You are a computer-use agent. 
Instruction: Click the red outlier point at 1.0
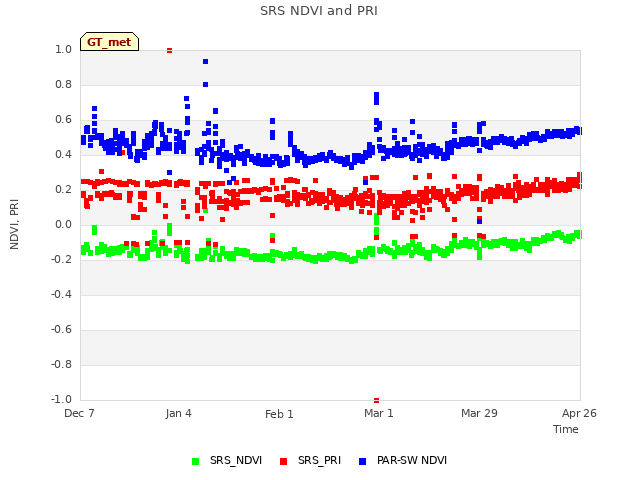tap(169, 51)
